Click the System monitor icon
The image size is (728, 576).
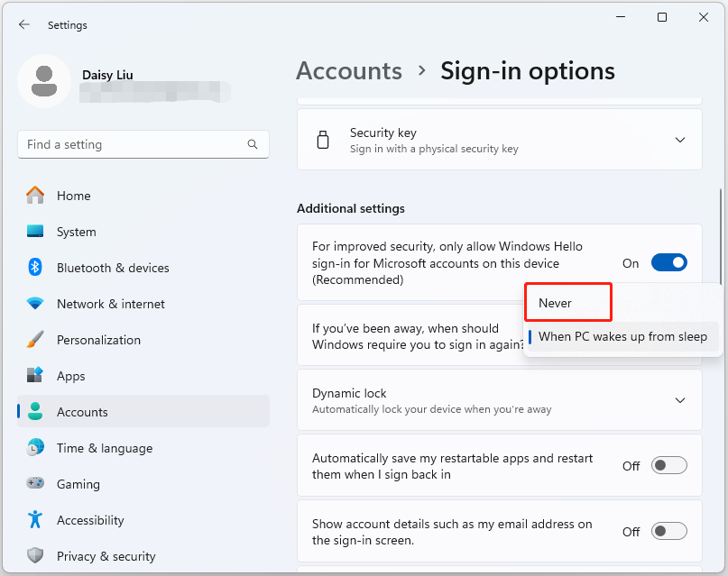coord(35,232)
